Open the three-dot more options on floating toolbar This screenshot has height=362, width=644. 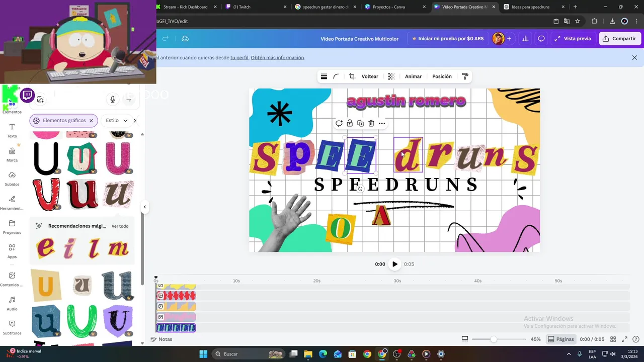pos(382,123)
